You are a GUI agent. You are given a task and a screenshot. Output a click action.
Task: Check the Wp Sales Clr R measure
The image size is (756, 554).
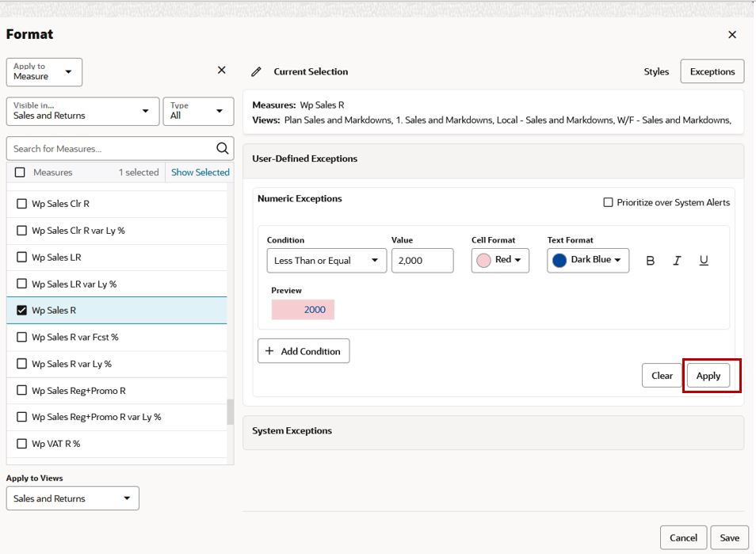tap(21, 204)
